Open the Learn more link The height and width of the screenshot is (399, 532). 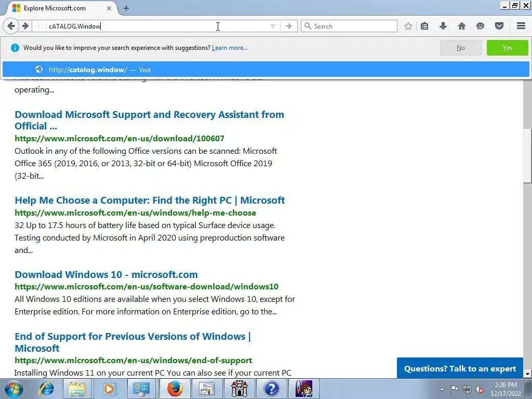pos(230,48)
